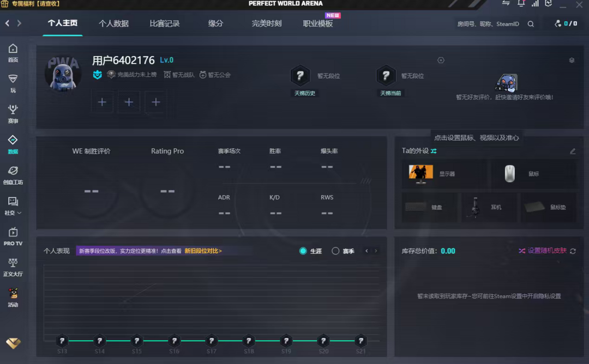Expand the 社交 sidebar submenu
The image size is (589, 364).
[13, 205]
